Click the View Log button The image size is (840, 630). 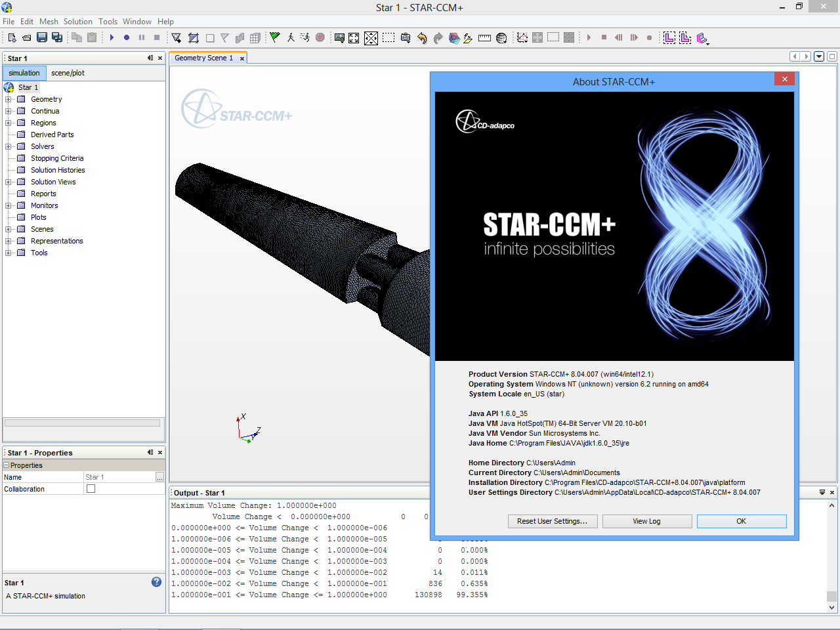point(647,521)
